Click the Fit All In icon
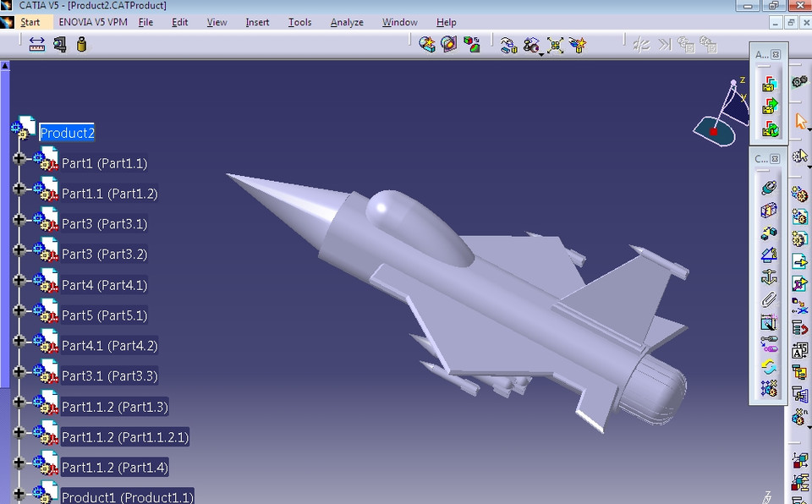 click(556, 45)
